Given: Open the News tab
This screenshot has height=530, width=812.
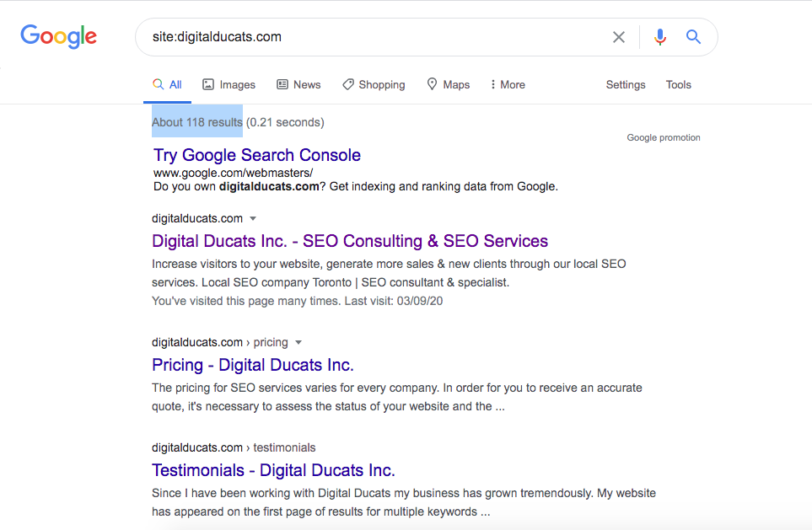Looking at the screenshot, I should coord(298,84).
